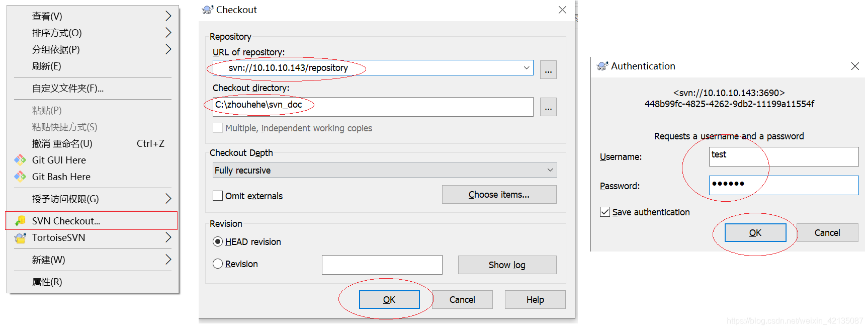Click the Checkout directory input field
The width and height of the screenshot is (868, 330).
click(x=373, y=107)
